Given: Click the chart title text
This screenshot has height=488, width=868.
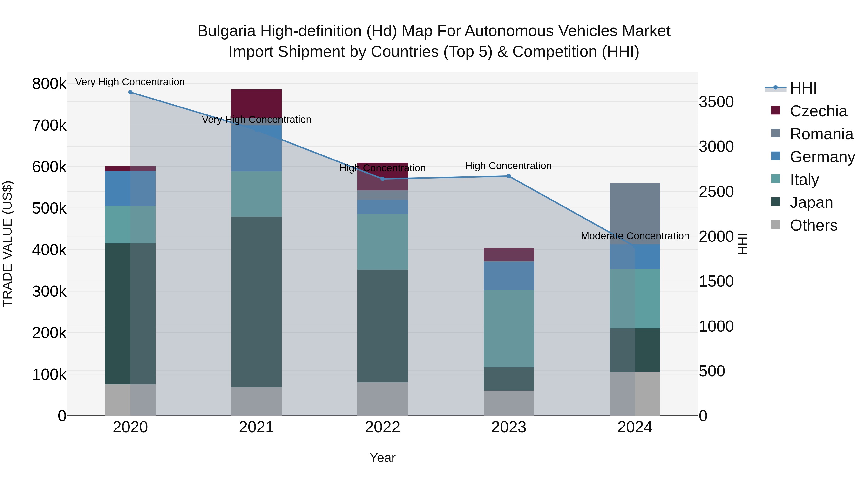Looking at the screenshot, I should click(434, 41).
